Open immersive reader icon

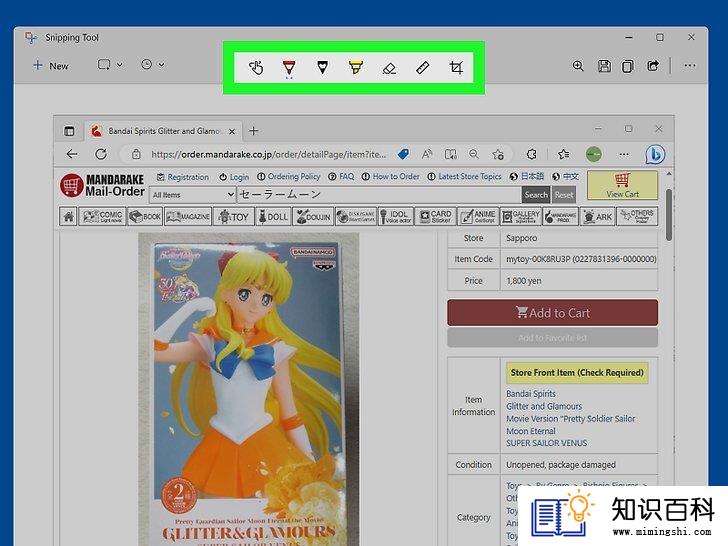450,154
